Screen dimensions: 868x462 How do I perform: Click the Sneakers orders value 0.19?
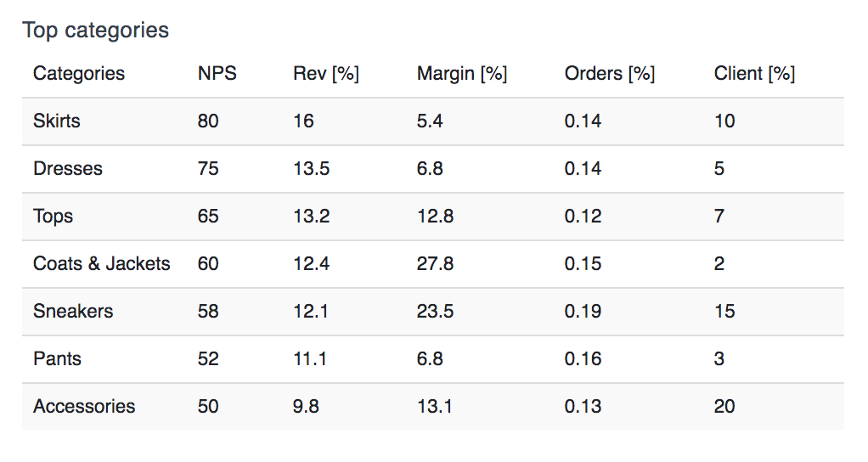[x=583, y=312]
